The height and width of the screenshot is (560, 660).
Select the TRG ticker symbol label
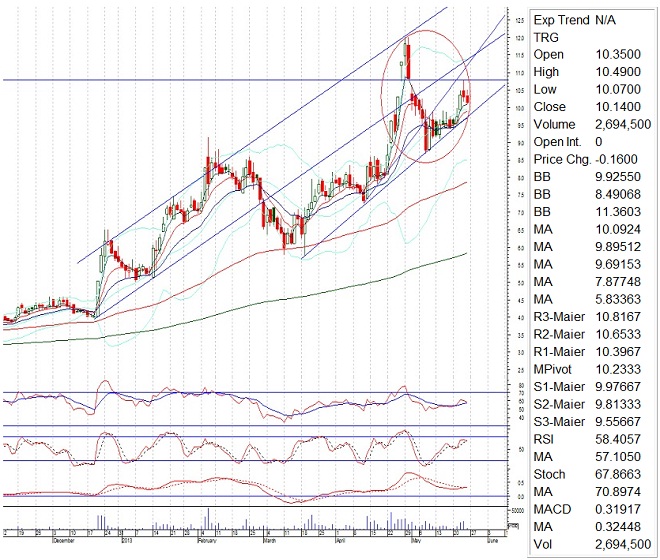click(x=548, y=36)
